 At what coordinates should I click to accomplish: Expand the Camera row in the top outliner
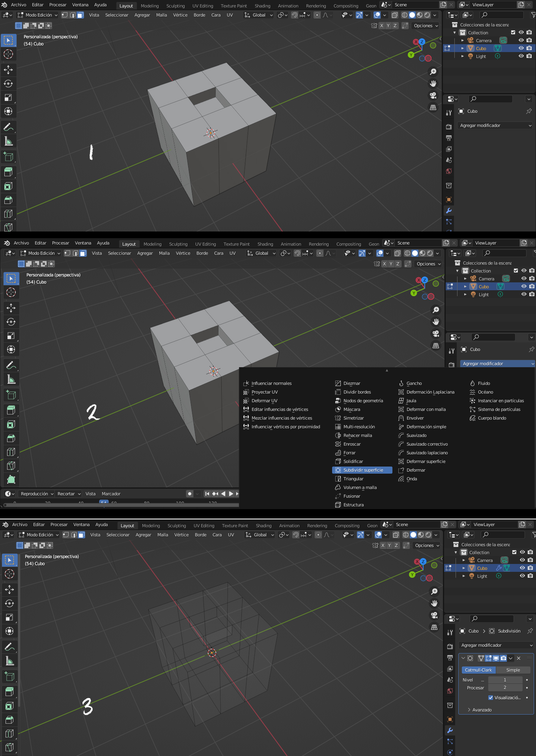[x=463, y=41]
